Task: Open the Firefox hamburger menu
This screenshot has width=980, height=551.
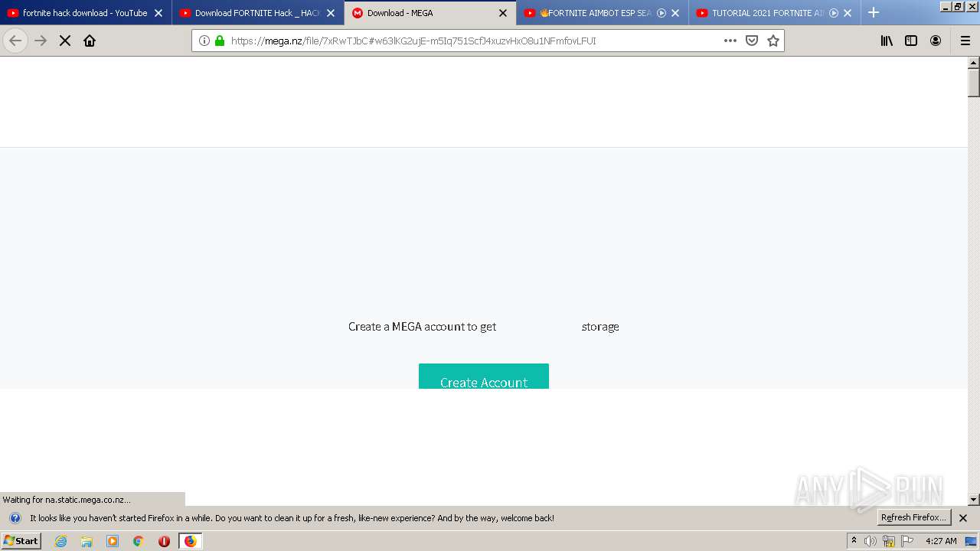Action: 965,41
